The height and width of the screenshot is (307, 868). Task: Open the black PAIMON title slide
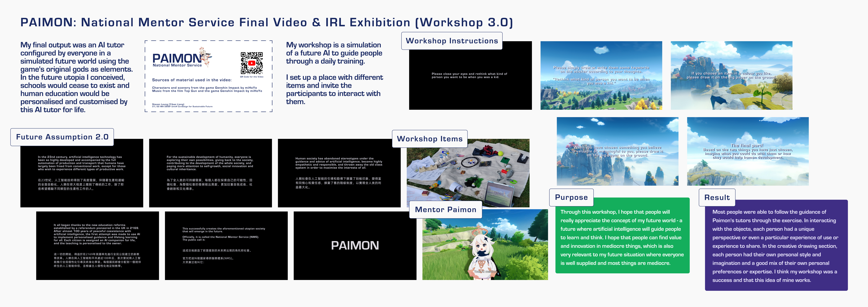click(x=355, y=246)
